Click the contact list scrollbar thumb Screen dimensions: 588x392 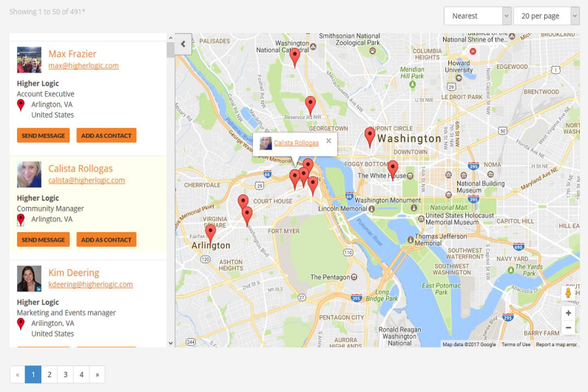[171, 50]
